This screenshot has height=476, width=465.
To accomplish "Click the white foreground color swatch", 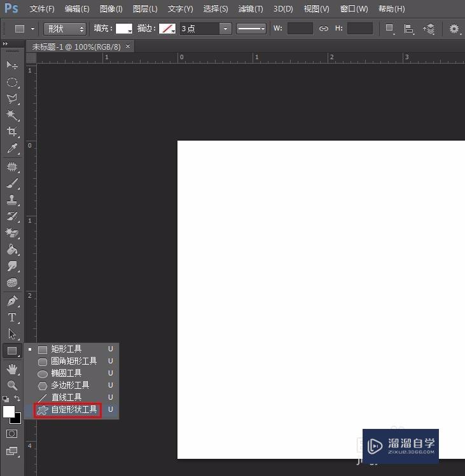I will (8, 412).
